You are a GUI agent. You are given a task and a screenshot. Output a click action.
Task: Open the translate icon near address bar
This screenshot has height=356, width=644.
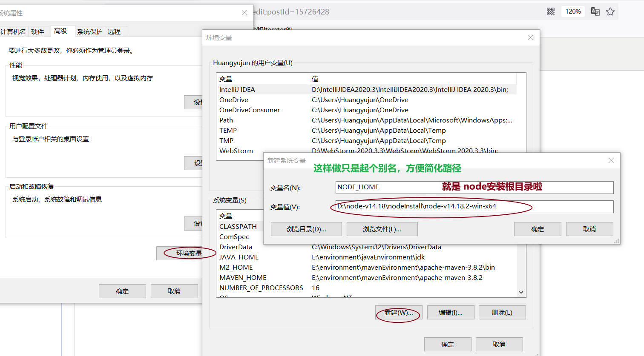click(595, 11)
